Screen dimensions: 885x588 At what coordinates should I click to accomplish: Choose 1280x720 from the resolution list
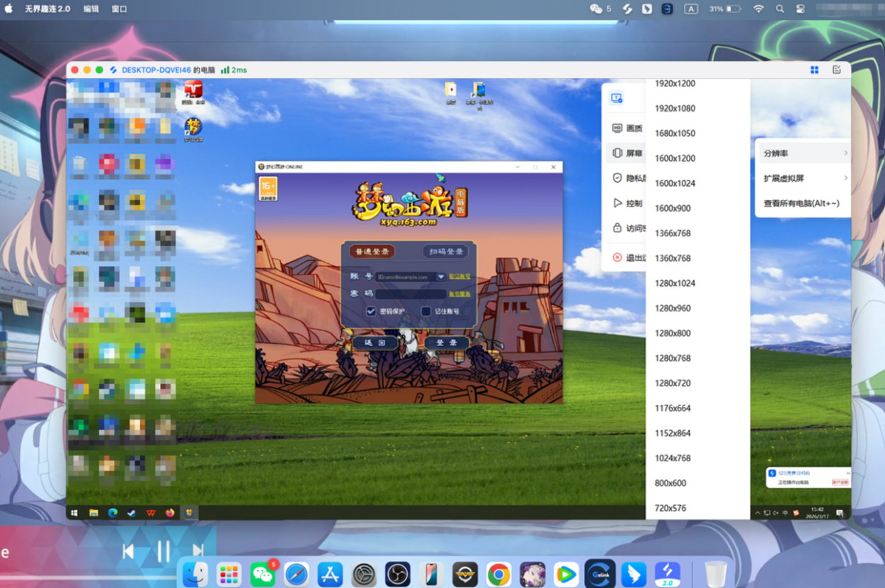pos(673,383)
